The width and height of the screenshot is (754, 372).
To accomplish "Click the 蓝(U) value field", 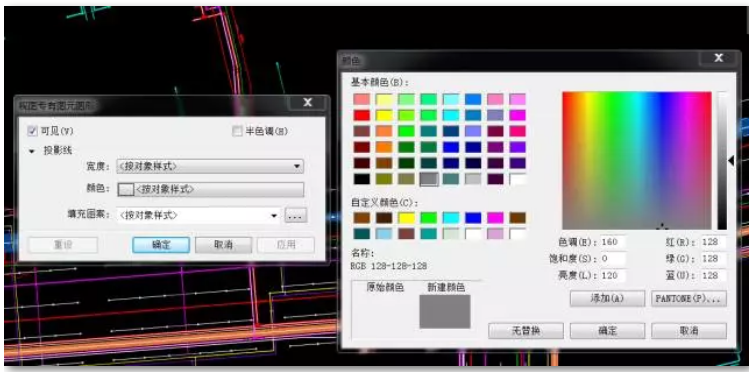I will (713, 275).
